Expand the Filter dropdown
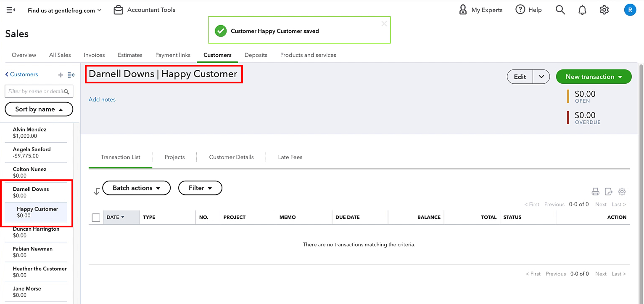Screen dimensions: 644x304 click(200, 188)
